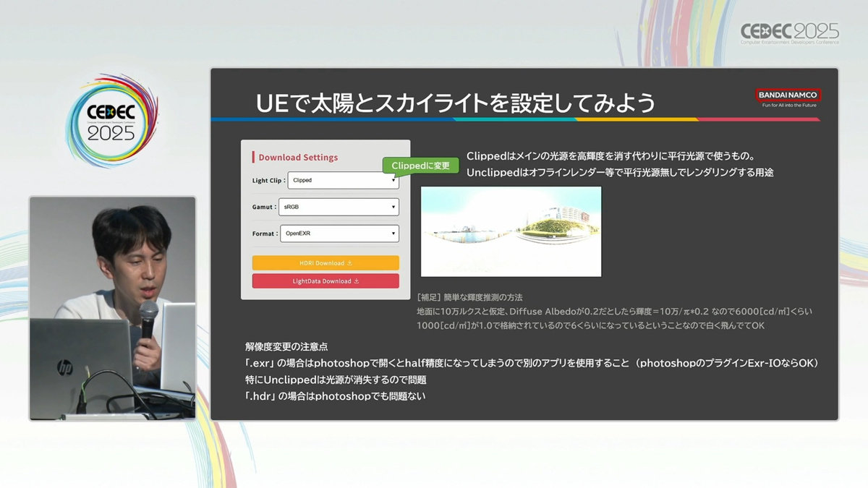The height and width of the screenshot is (488, 868).
Task: Click the green "Clippedに変更" callout
Action: [x=420, y=166]
